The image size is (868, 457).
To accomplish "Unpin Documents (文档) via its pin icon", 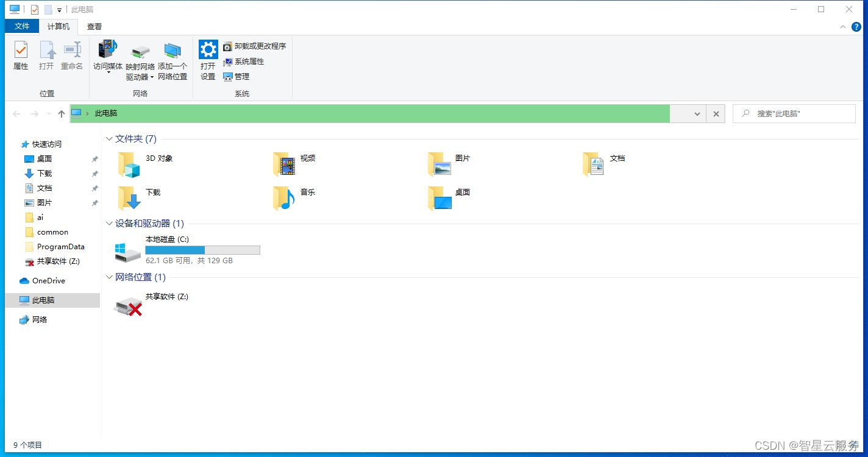I will point(94,188).
